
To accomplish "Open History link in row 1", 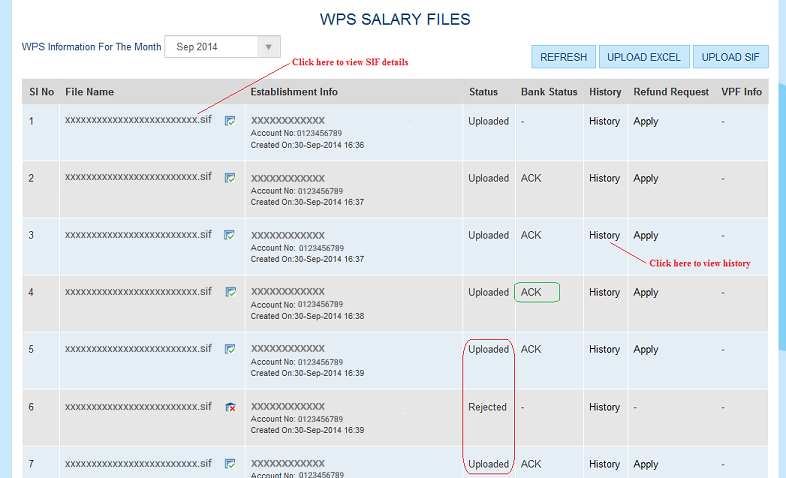I will click(604, 122).
